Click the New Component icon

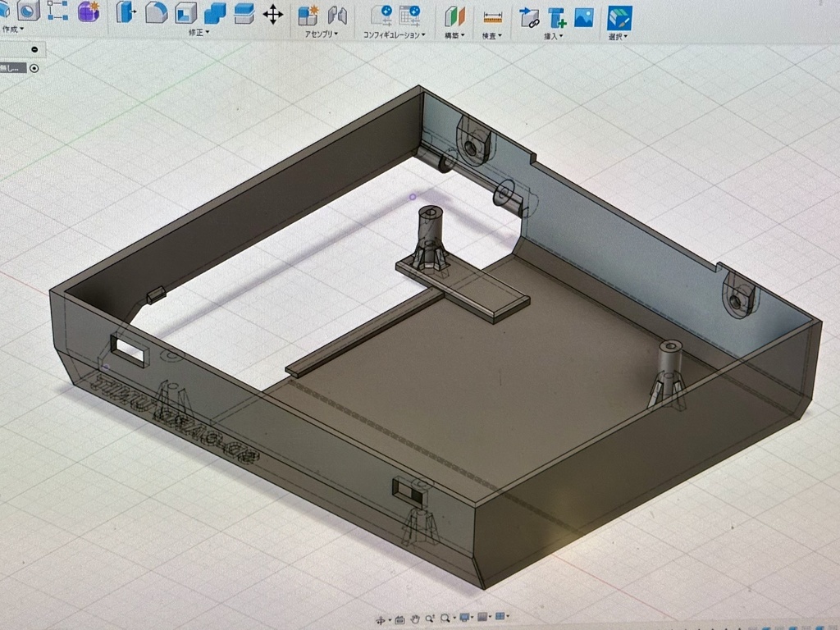coord(308,16)
